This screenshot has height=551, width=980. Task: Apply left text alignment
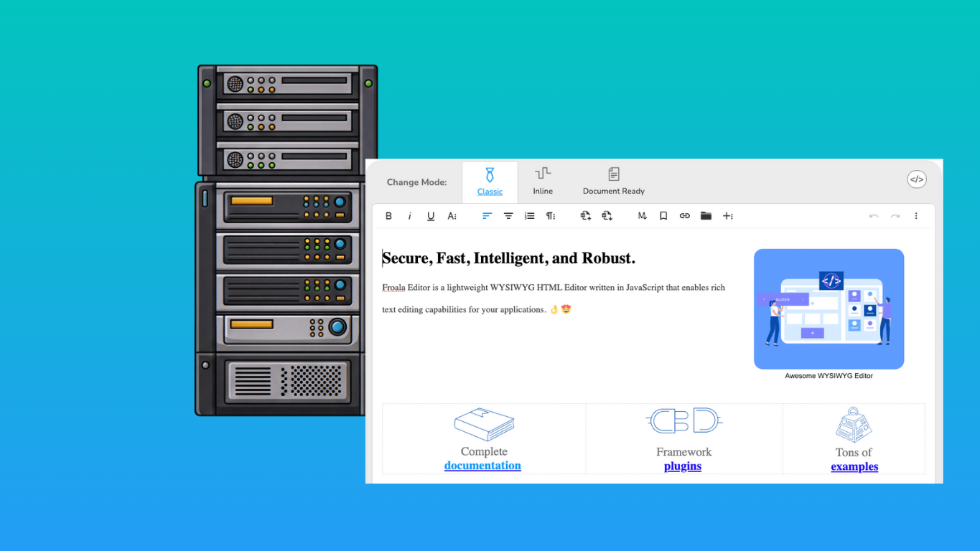pyautogui.click(x=487, y=216)
